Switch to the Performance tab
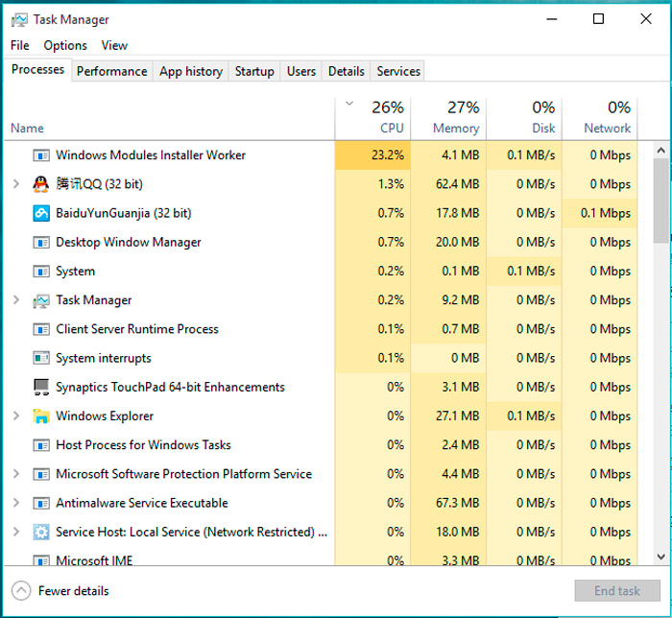 (111, 71)
